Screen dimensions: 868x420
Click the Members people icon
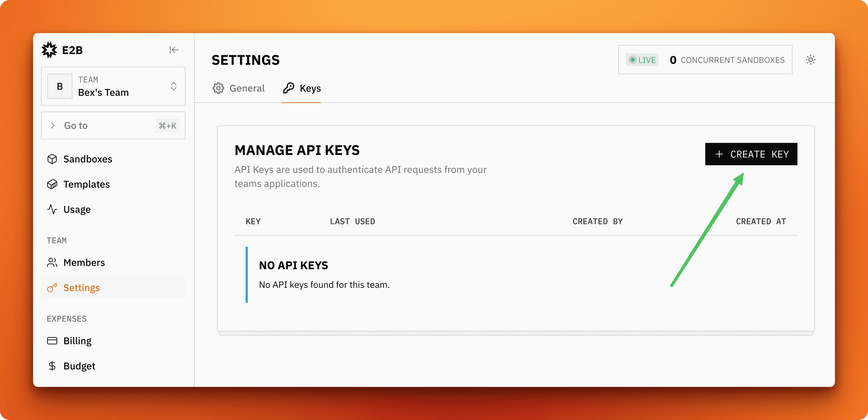pyautogui.click(x=53, y=262)
